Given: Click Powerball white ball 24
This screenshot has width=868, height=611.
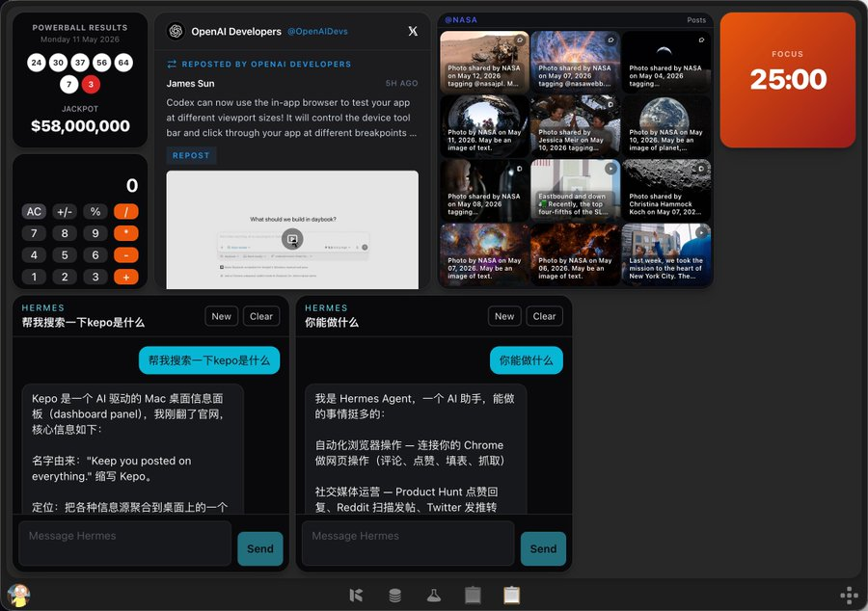Looking at the screenshot, I should 37,63.
